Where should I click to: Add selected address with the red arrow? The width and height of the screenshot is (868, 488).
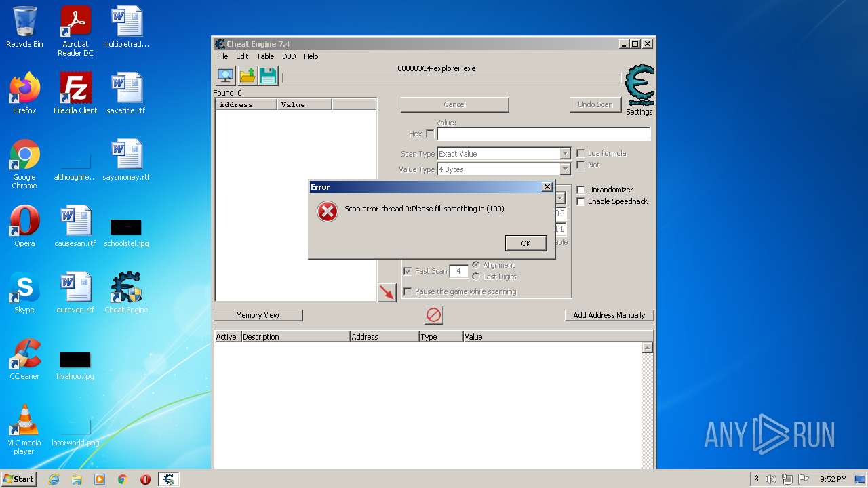(x=387, y=292)
